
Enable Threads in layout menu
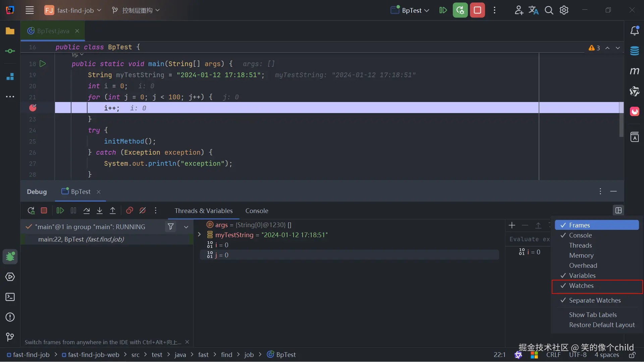point(597,245)
